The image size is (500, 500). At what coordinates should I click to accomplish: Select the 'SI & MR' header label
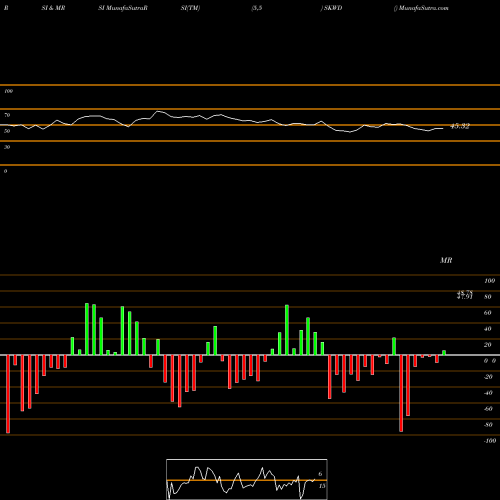click(x=53, y=8)
